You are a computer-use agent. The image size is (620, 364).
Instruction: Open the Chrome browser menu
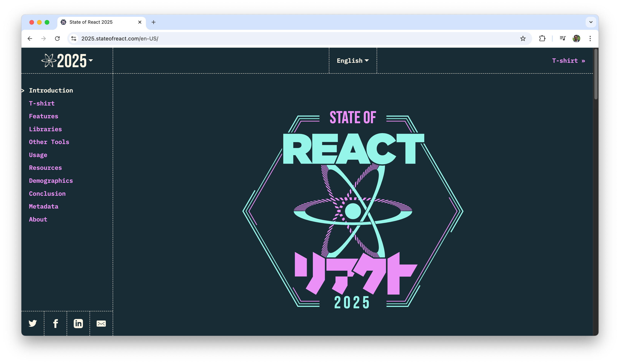coord(590,38)
